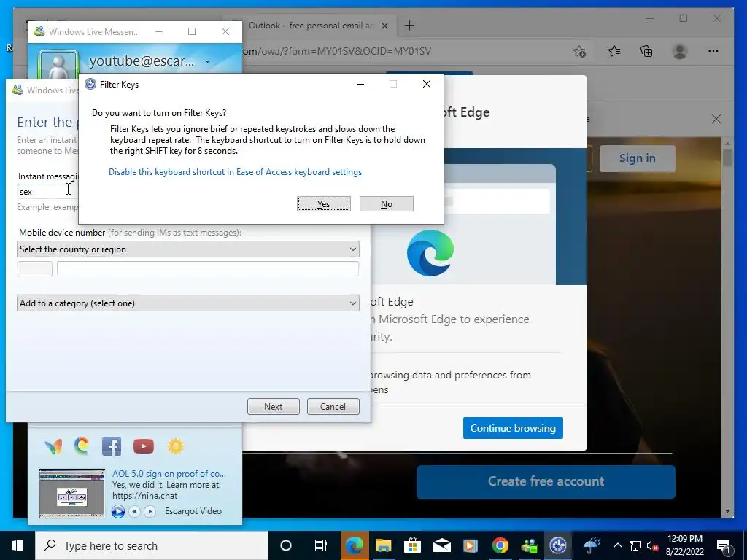
Task: Select the Outlook – free personal email tab
Action: (310, 26)
